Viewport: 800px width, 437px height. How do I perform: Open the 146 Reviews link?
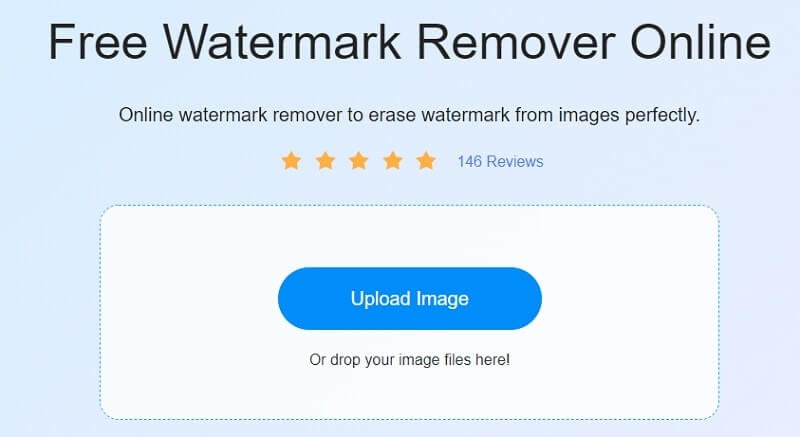[x=500, y=162]
